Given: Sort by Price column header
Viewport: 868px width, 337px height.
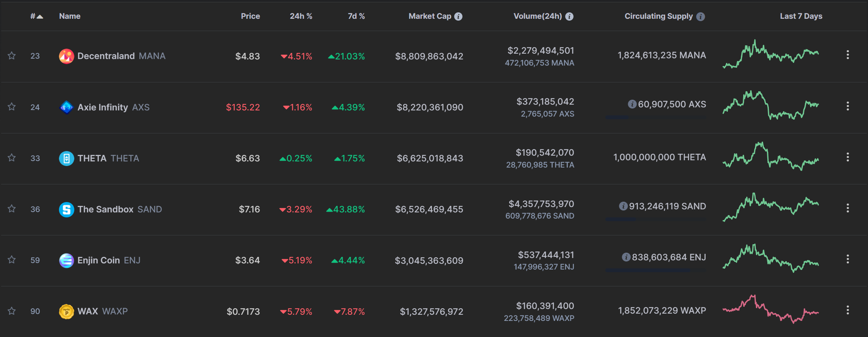Looking at the screenshot, I should (250, 16).
